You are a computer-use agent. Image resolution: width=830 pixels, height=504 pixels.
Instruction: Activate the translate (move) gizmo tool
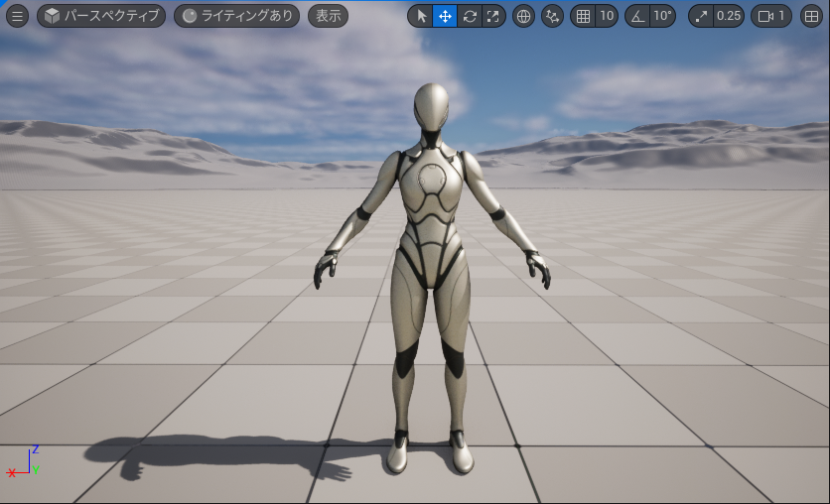coord(445,16)
